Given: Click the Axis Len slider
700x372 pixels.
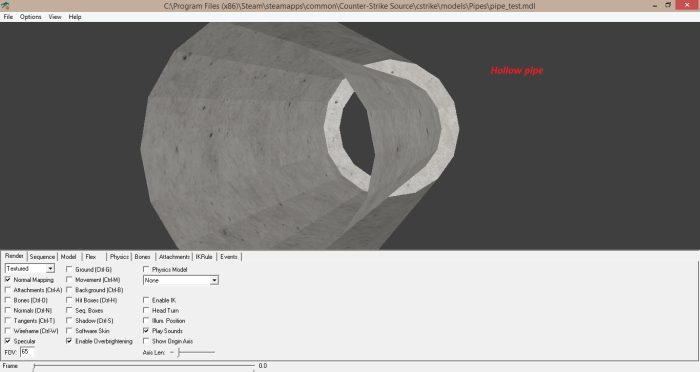Looking at the screenshot, I should point(196,352).
